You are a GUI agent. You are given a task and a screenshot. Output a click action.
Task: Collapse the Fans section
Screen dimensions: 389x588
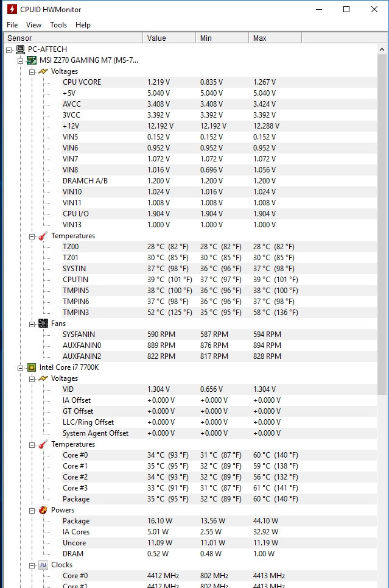[31, 324]
